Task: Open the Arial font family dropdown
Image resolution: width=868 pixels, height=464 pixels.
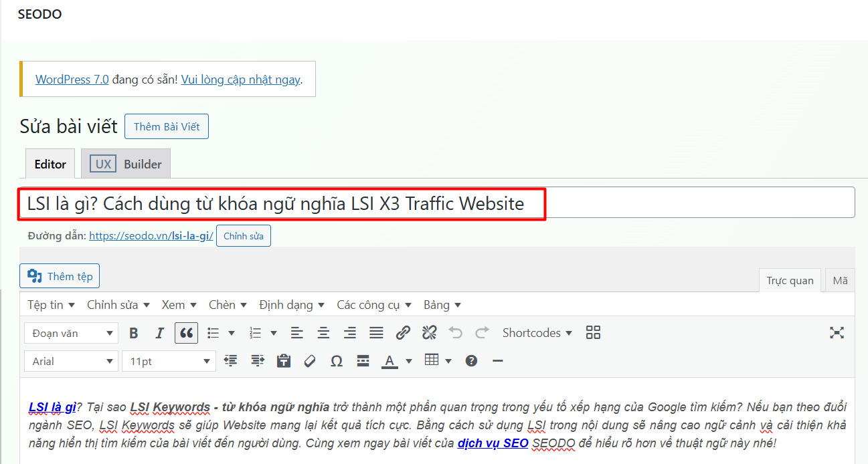Action: pyautogui.click(x=72, y=361)
